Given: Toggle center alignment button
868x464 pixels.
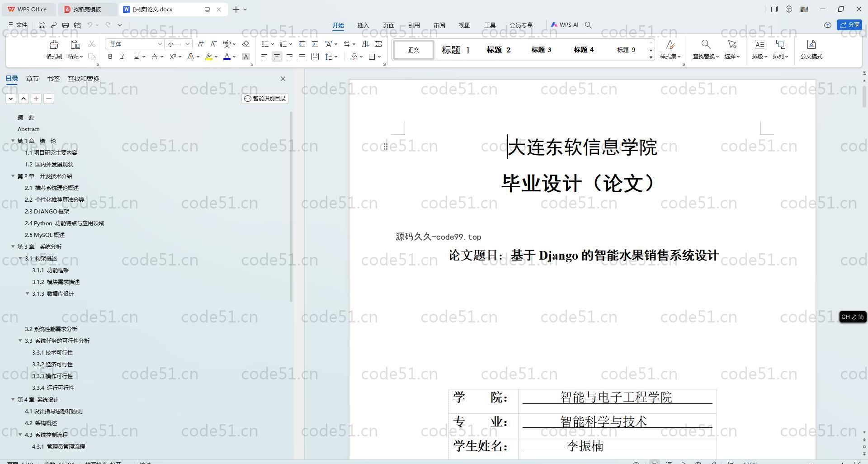Looking at the screenshot, I should click(277, 57).
